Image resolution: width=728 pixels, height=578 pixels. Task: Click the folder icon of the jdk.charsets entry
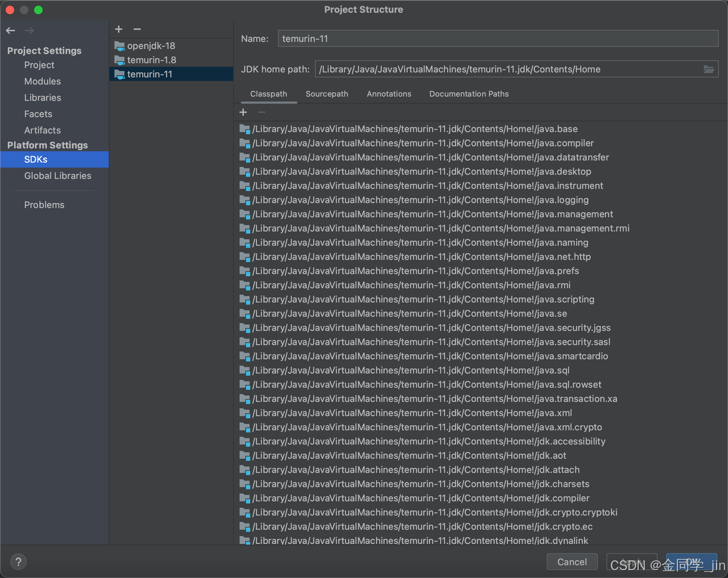point(245,484)
